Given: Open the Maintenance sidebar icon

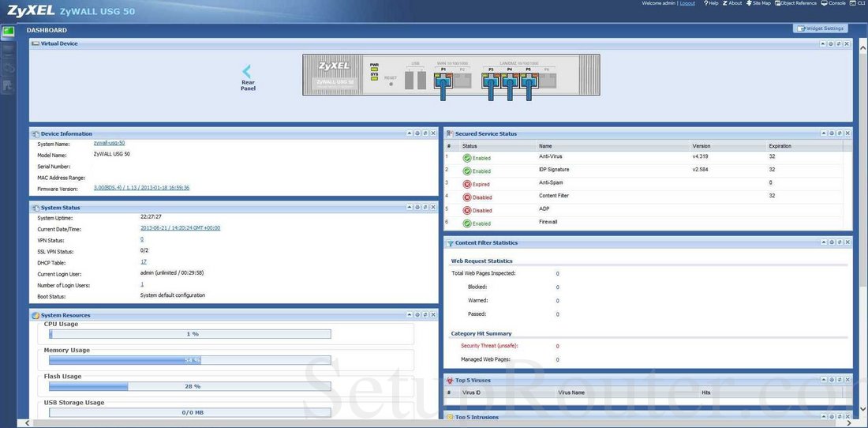Looking at the screenshot, I should pos(8,85).
